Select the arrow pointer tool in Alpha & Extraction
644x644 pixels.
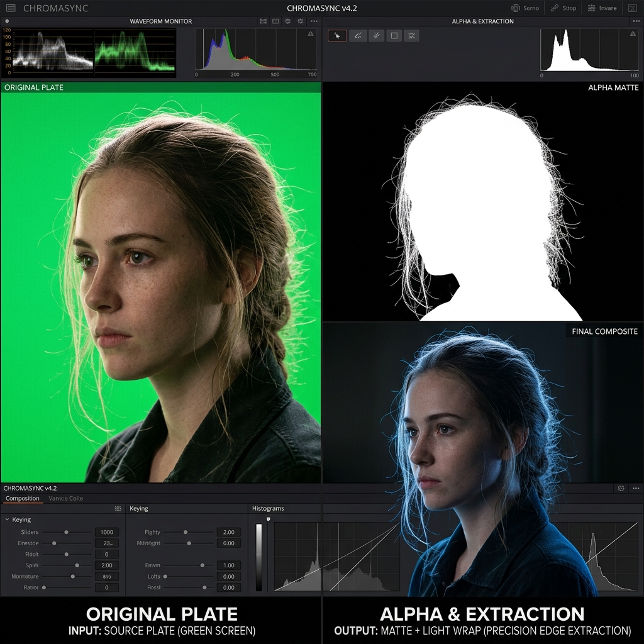pyautogui.click(x=337, y=36)
